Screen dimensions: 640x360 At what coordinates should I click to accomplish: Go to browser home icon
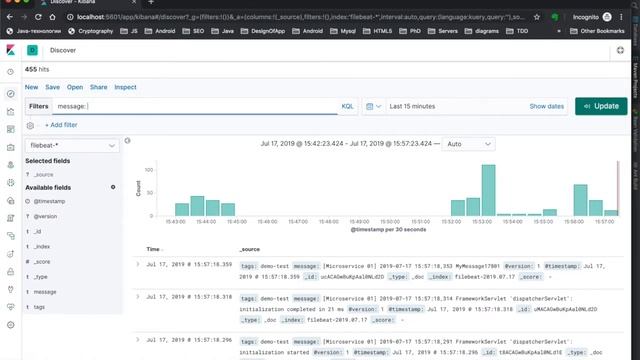(x=52, y=17)
